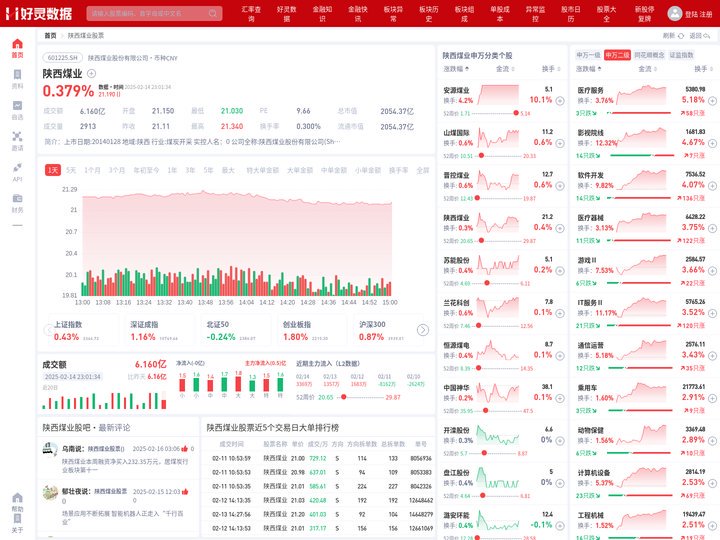Select the 1个月 chart range
Viewport: 720px width, 540px height.
92,170
